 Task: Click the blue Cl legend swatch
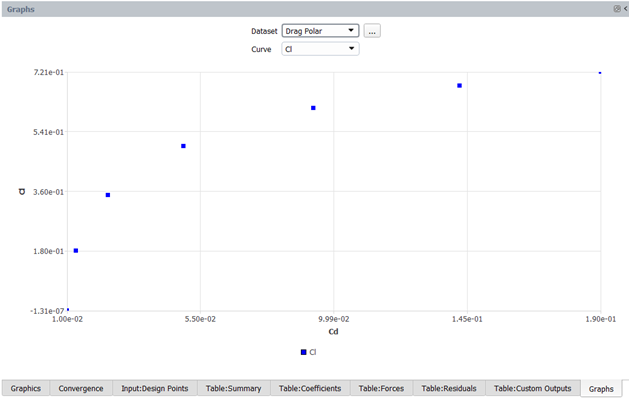click(303, 352)
